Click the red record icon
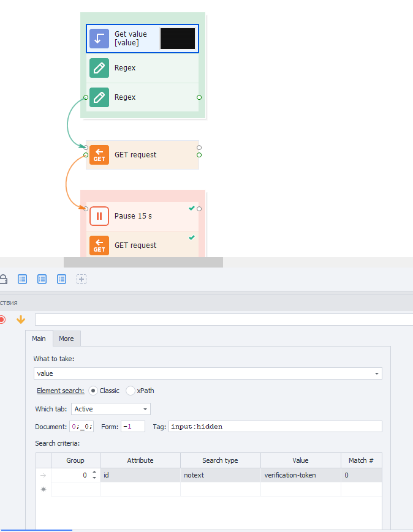Screen dimensions: 413x532 [2, 320]
